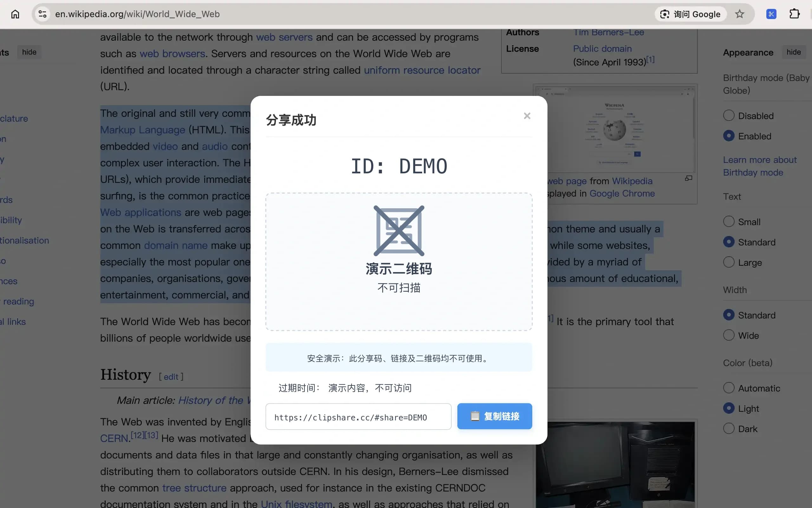The width and height of the screenshot is (812, 508).
Task: Open the video link in article
Action: pyautogui.click(x=165, y=146)
